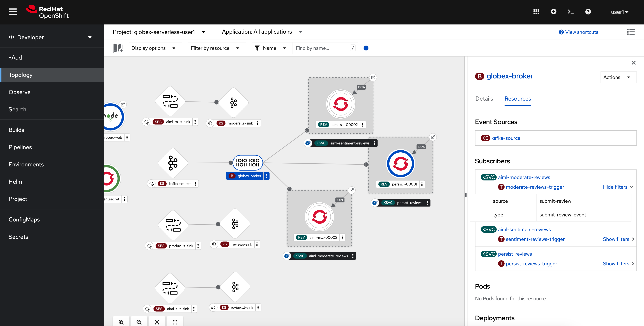644x326 pixels.
Task: Show filters for aiml-sentiment-reviews trigger
Action: click(x=616, y=239)
